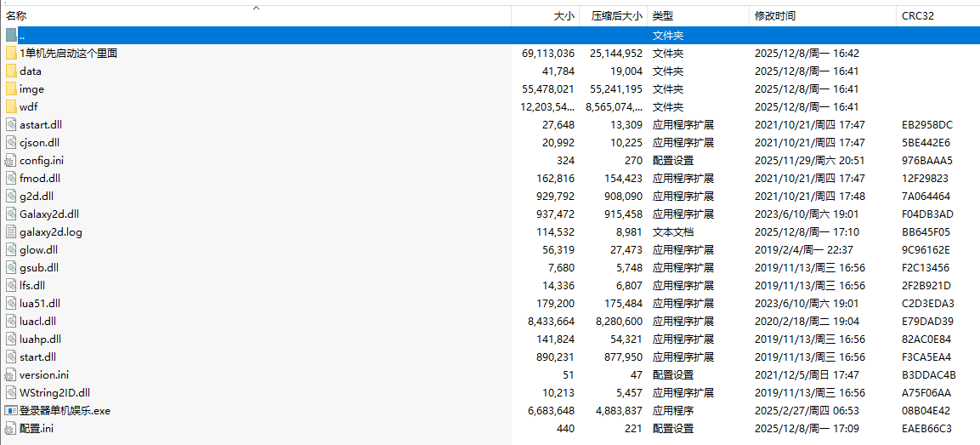Toggle the sort arrow above the name column

click(256, 9)
